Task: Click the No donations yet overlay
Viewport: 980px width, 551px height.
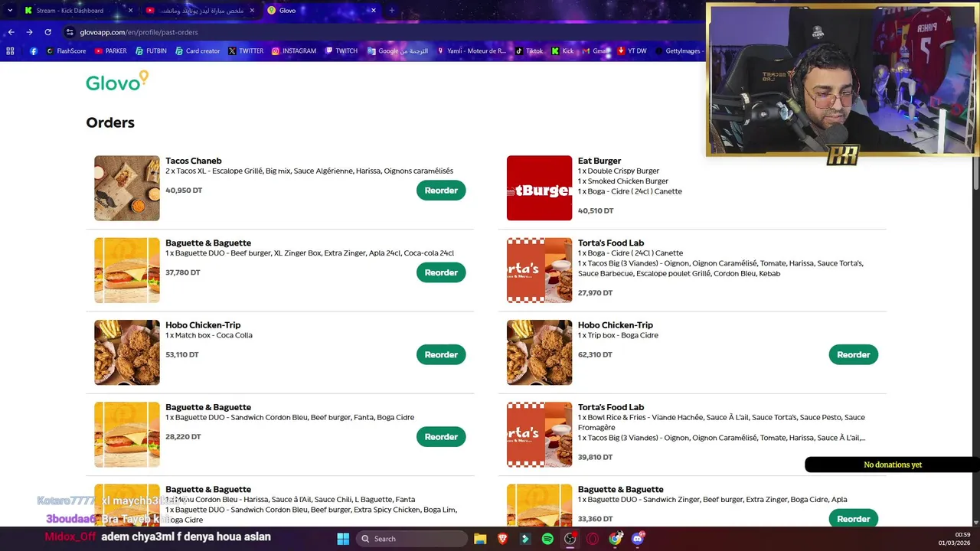Action: pyautogui.click(x=893, y=465)
